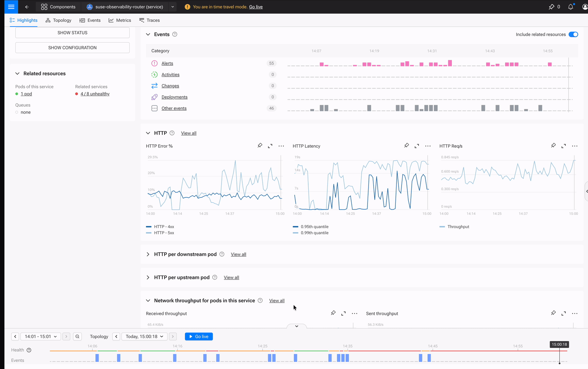The width and height of the screenshot is (588, 369).
Task: Collapse the Related resources panel
Action: (x=17, y=73)
